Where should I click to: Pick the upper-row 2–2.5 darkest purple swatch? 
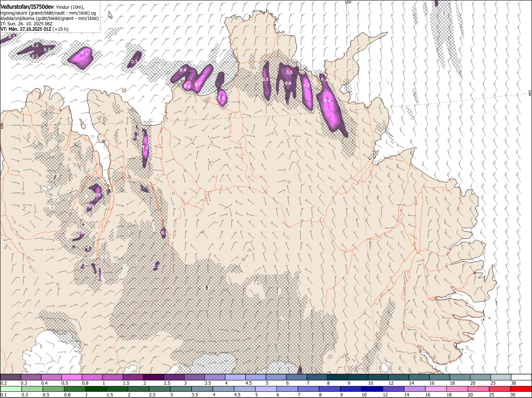point(153,377)
